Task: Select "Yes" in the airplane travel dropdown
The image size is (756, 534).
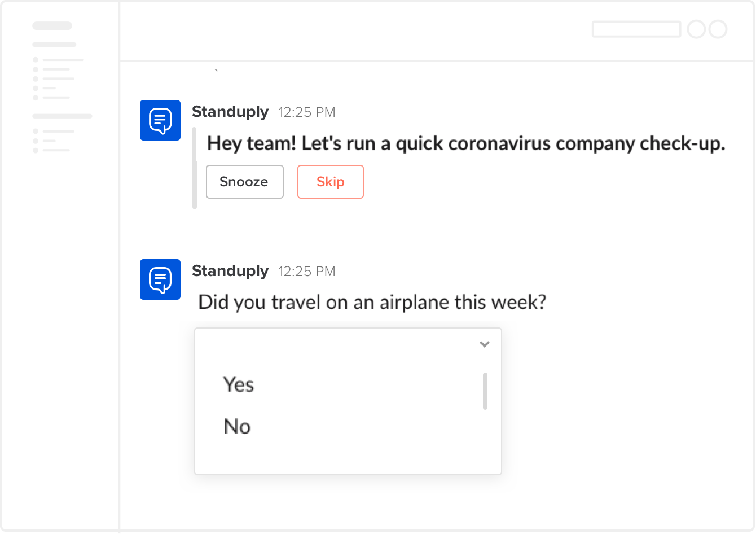Action: point(239,384)
